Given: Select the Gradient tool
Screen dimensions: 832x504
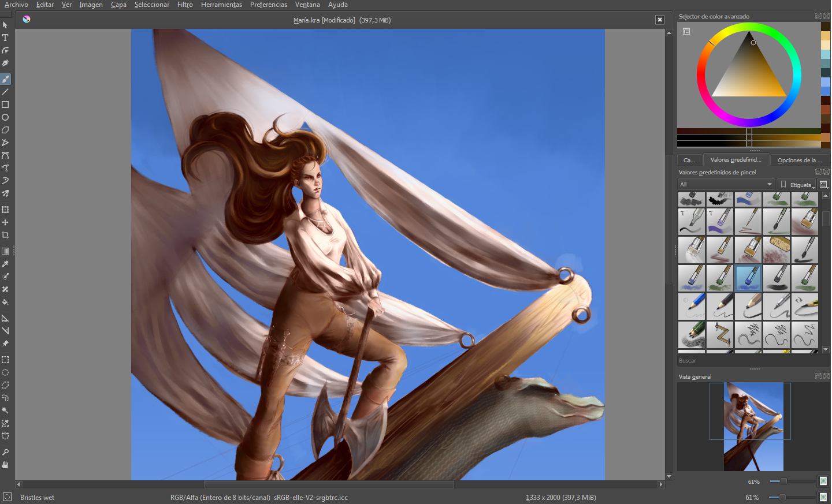Looking at the screenshot, I should 5,251.
